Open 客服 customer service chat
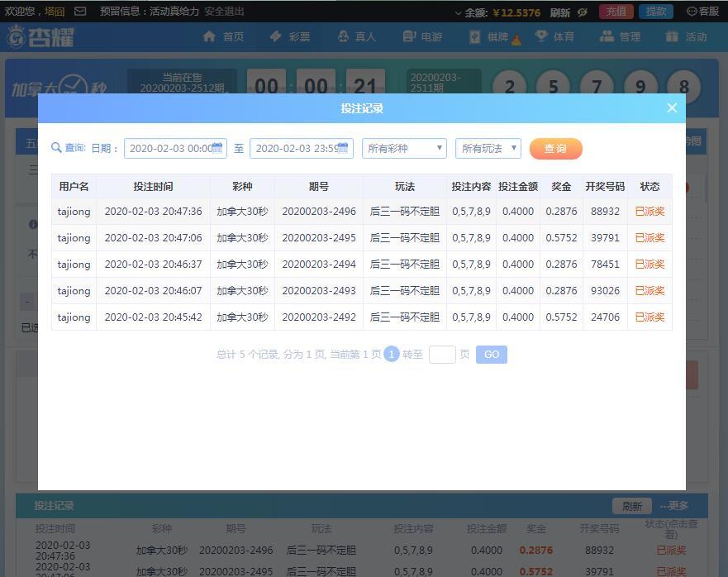This screenshot has height=577, width=728. click(703, 12)
